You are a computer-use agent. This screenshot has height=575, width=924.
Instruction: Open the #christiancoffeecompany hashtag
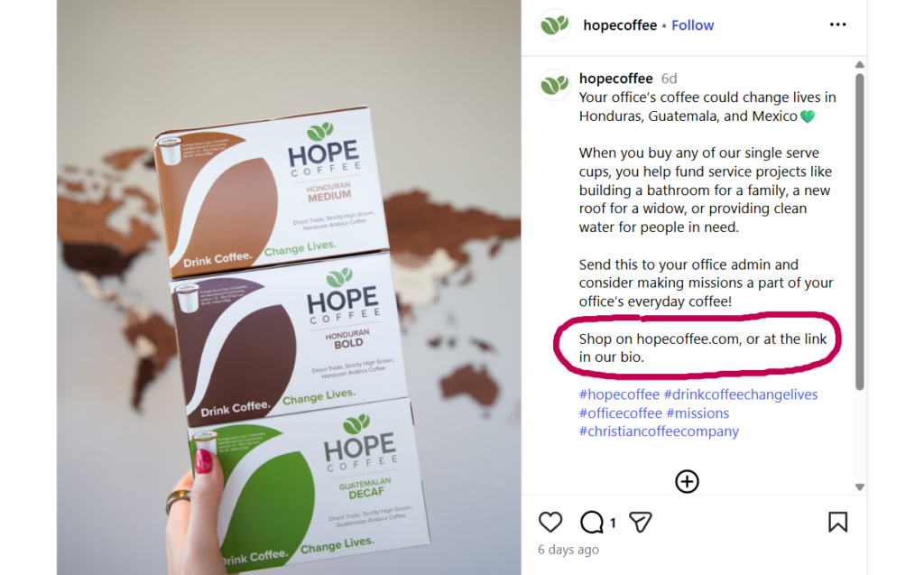(659, 431)
